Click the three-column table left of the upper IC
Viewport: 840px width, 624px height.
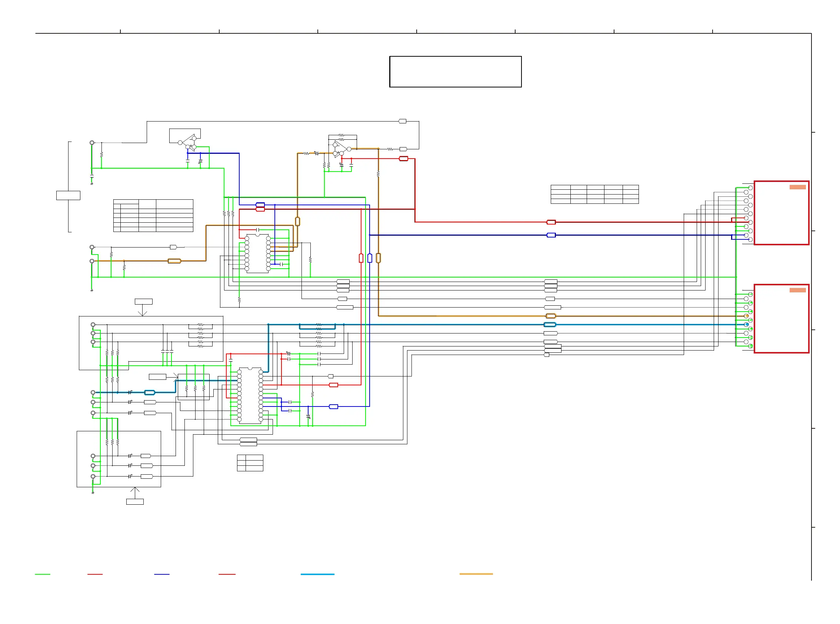tap(153, 216)
